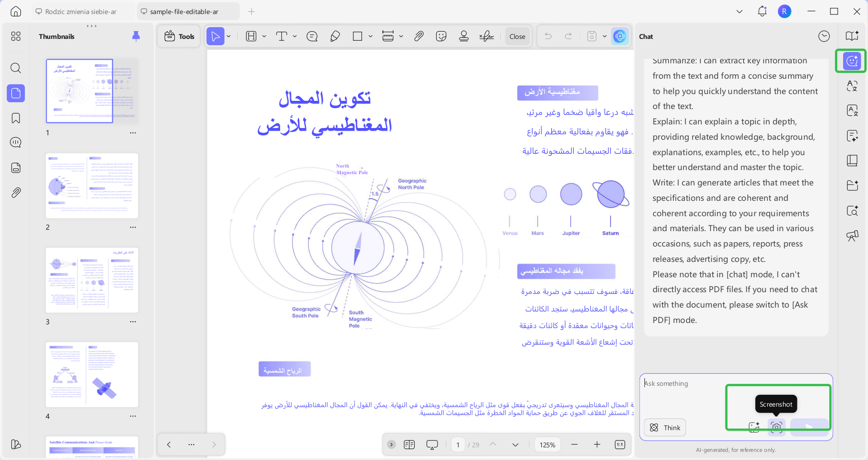This screenshot has height=460, width=868.
Task: Unpin the Thumbnails panel
Action: [136, 36]
